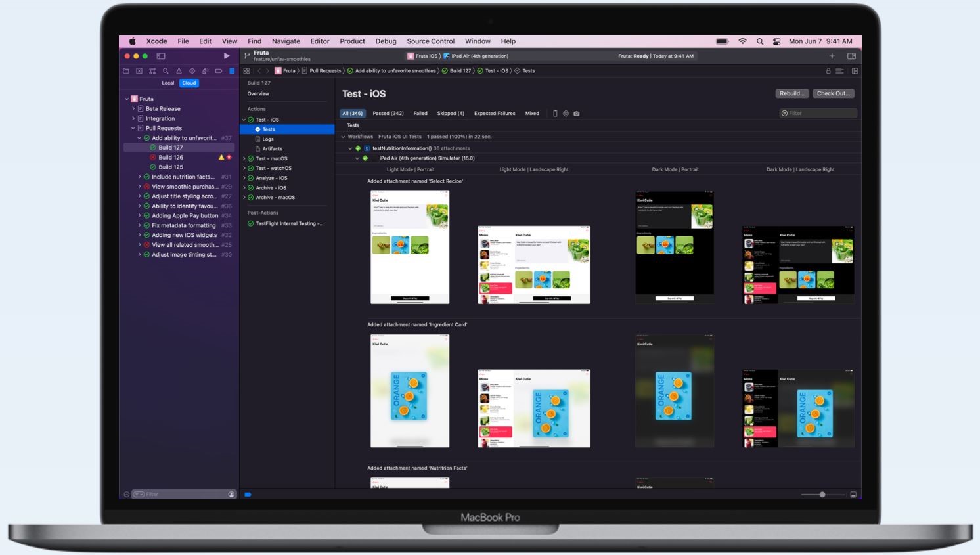The image size is (980, 555).
Task: Click the add plus icon in toolbar
Action: pos(832,56)
